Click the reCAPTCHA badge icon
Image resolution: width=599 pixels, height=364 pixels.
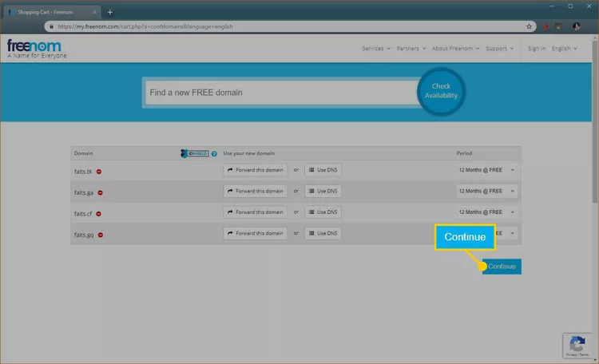[576, 345]
